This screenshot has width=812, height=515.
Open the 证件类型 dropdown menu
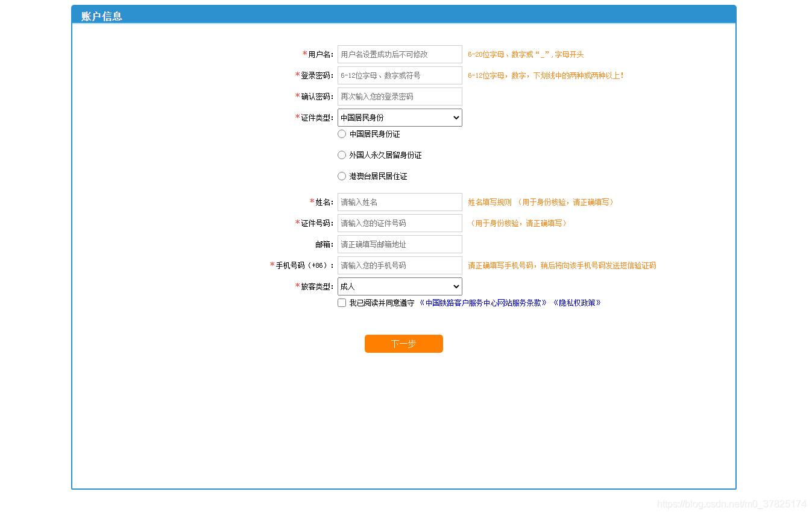point(399,118)
